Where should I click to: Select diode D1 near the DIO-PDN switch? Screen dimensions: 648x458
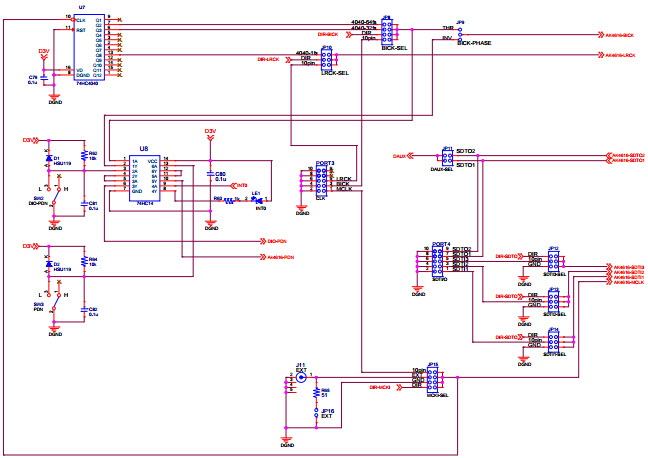point(49,159)
